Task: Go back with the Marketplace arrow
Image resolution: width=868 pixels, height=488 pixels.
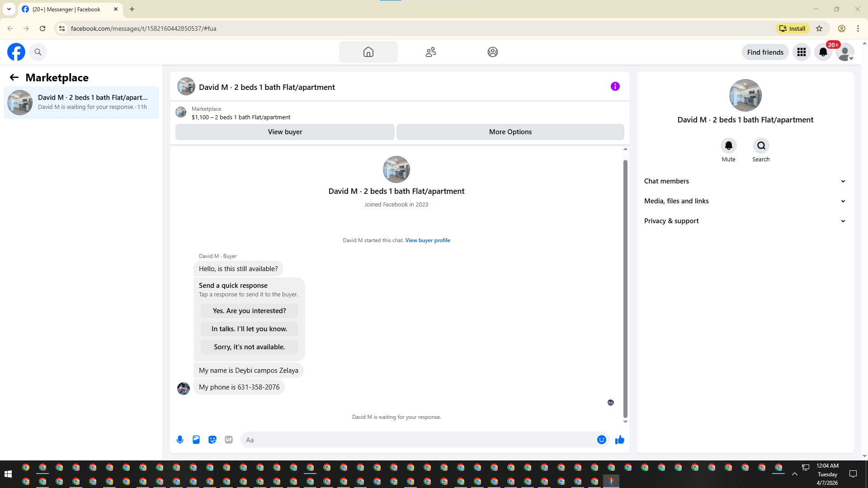Action: pos(14,77)
